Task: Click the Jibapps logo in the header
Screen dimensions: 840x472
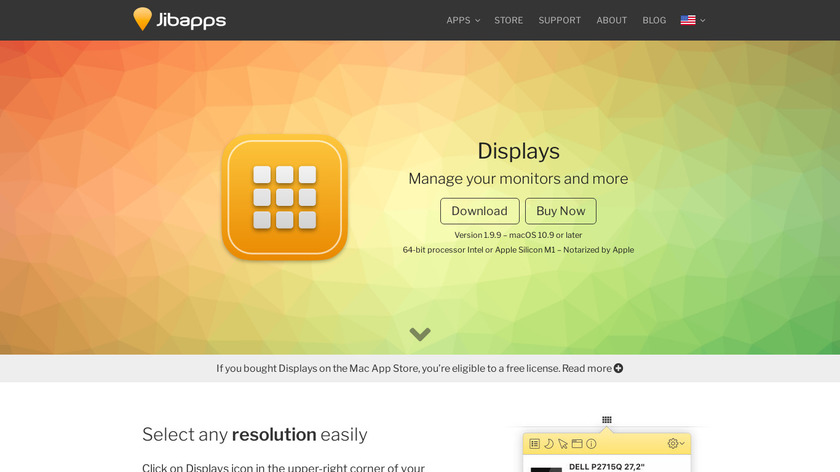Action: pyautogui.click(x=179, y=19)
